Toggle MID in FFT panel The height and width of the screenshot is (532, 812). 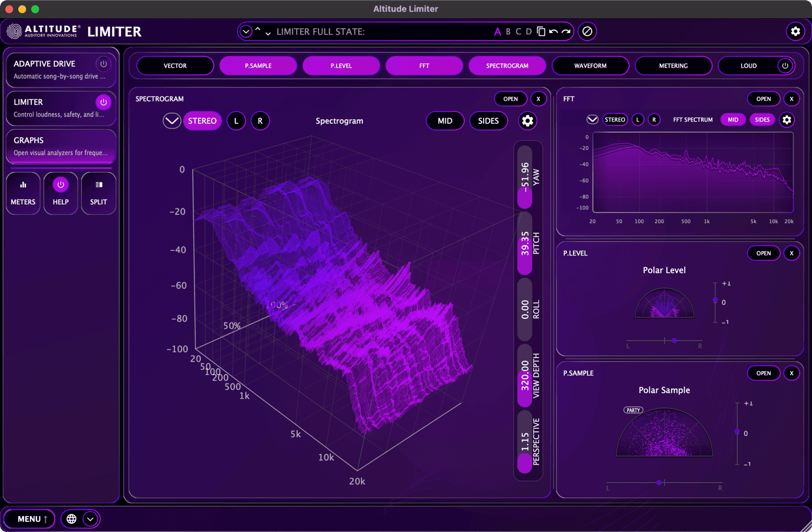(733, 120)
